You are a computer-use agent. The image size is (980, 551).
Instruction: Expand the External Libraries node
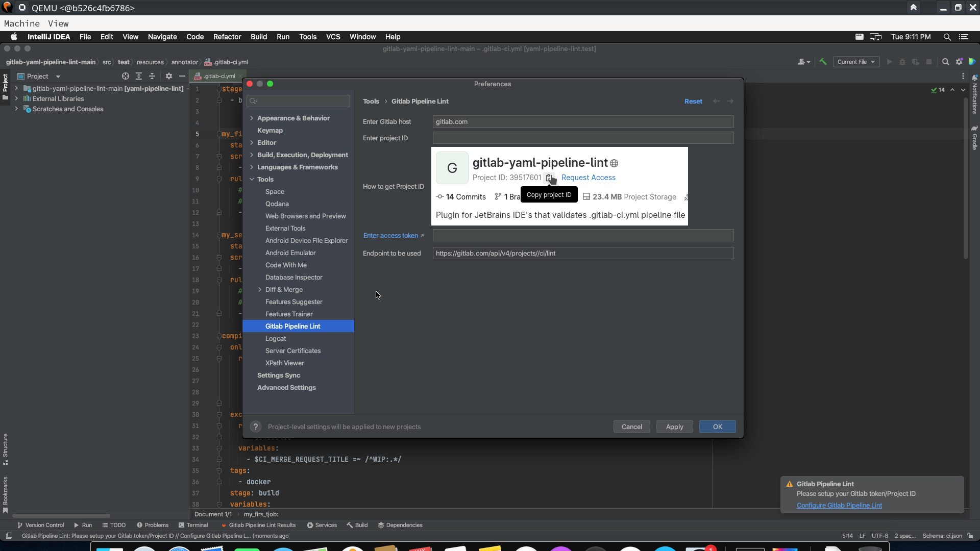pyautogui.click(x=16, y=98)
